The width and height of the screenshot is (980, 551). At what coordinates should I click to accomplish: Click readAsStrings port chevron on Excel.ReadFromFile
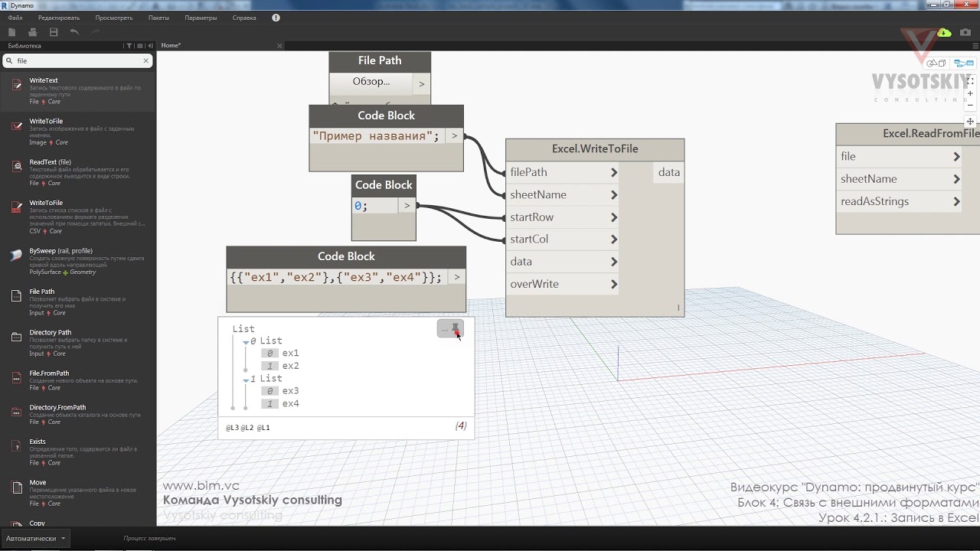point(956,201)
